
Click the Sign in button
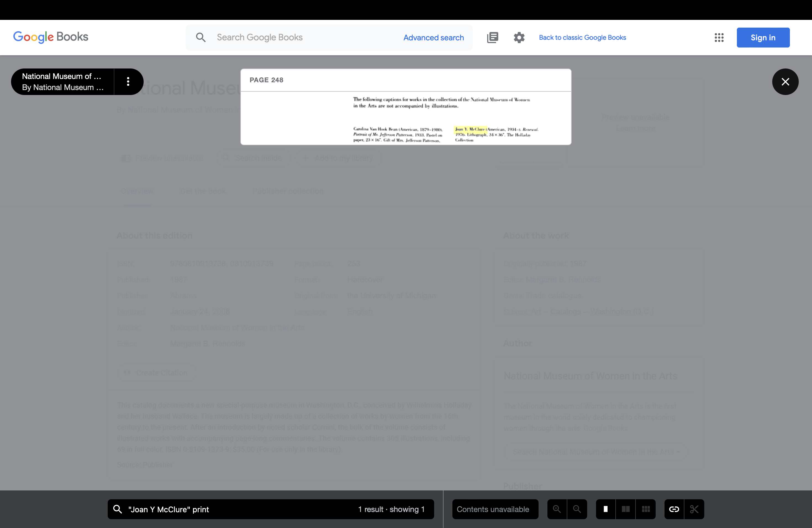click(x=763, y=37)
